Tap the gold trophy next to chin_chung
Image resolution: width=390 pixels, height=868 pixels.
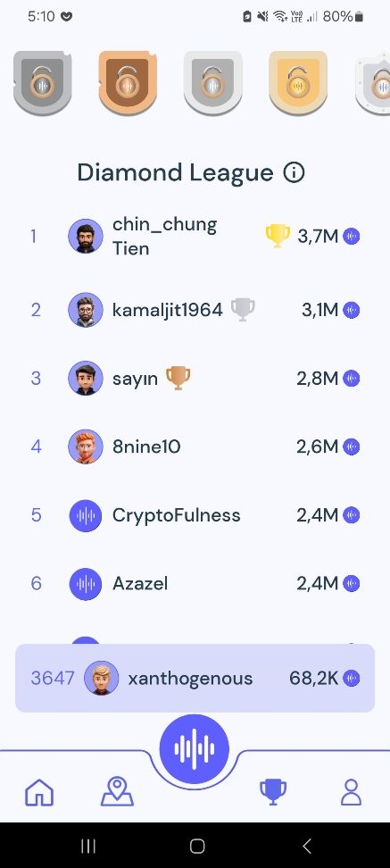[x=278, y=236]
